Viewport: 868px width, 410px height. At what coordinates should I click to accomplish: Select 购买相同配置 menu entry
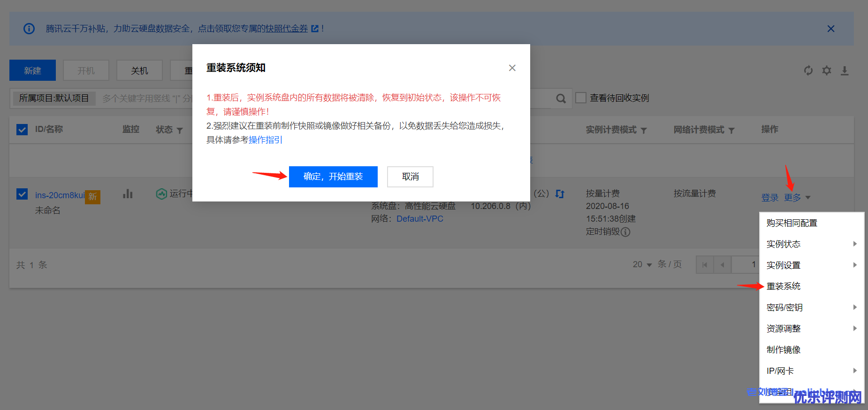click(812, 223)
